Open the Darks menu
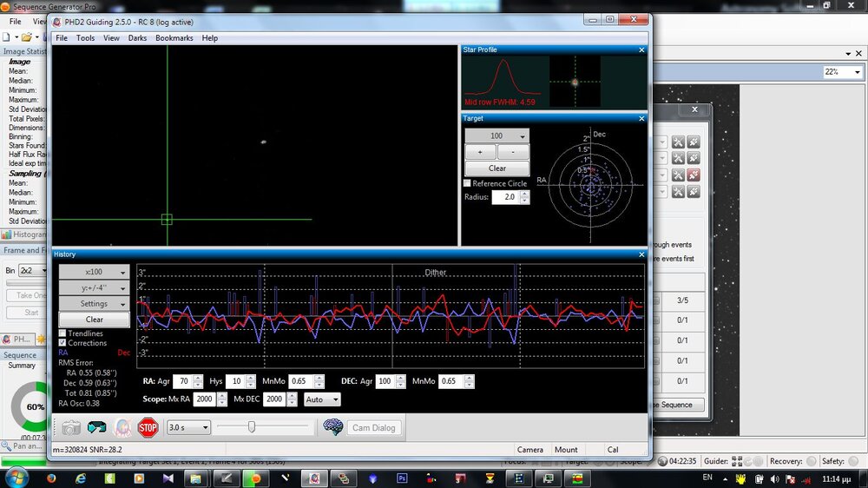 pyautogui.click(x=137, y=38)
